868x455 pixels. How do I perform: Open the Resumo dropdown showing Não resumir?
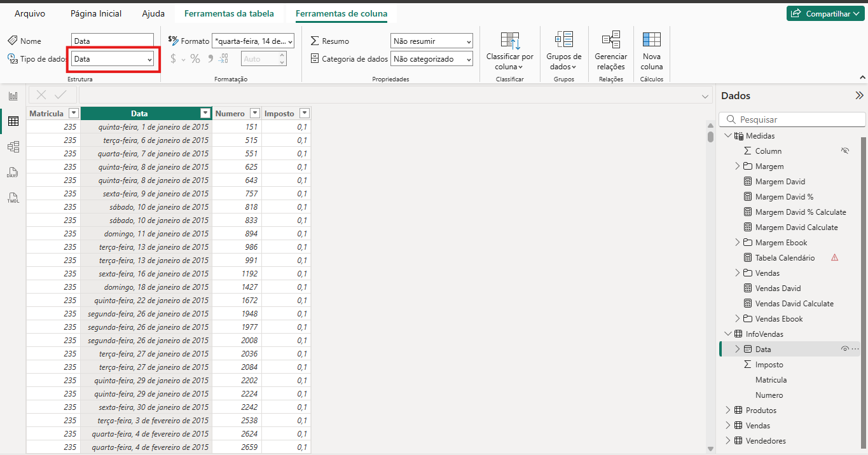tap(431, 41)
